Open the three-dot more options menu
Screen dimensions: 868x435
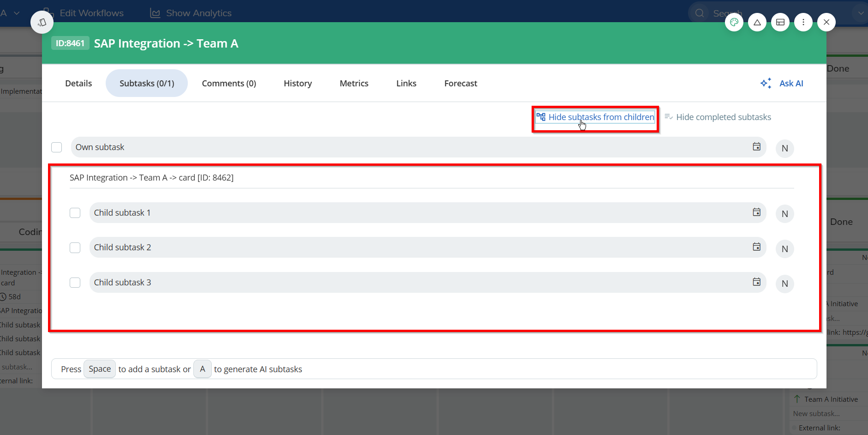pos(803,22)
